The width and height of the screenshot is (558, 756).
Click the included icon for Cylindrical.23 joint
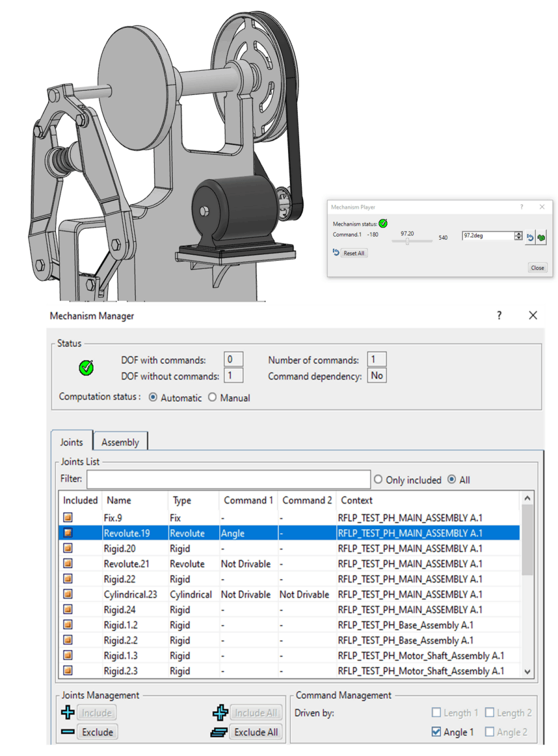(x=68, y=594)
